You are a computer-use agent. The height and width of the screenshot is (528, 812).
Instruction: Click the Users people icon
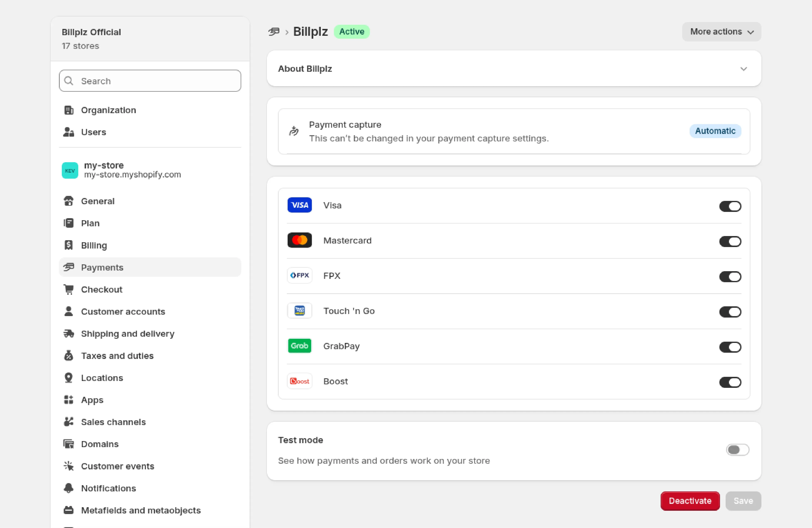68,132
